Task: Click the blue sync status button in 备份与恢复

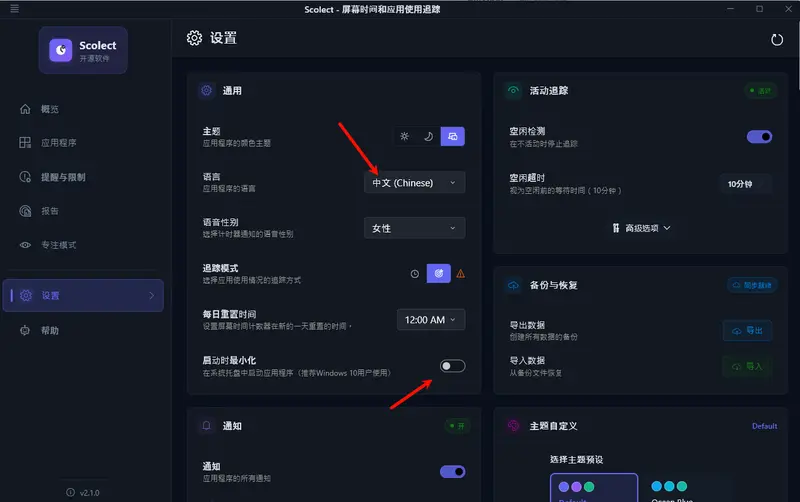Action: point(752,285)
